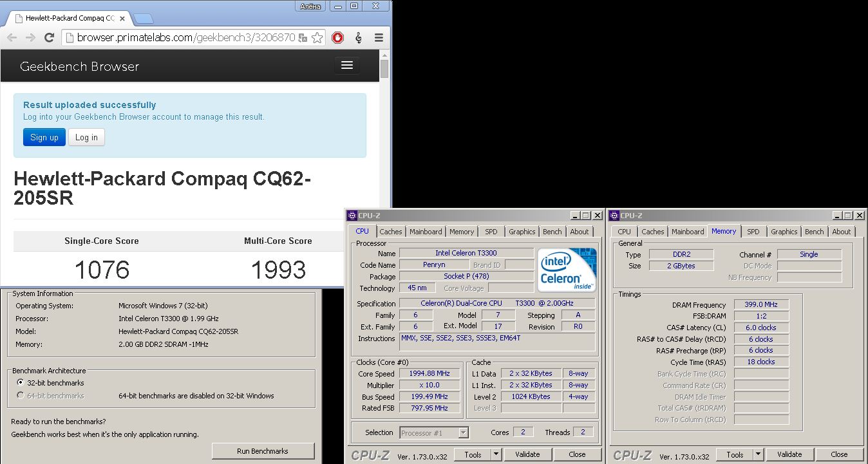Image resolution: width=868 pixels, height=464 pixels.
Task: Open Graphics tab in left CPU-Z window
Action: (522, 232)
